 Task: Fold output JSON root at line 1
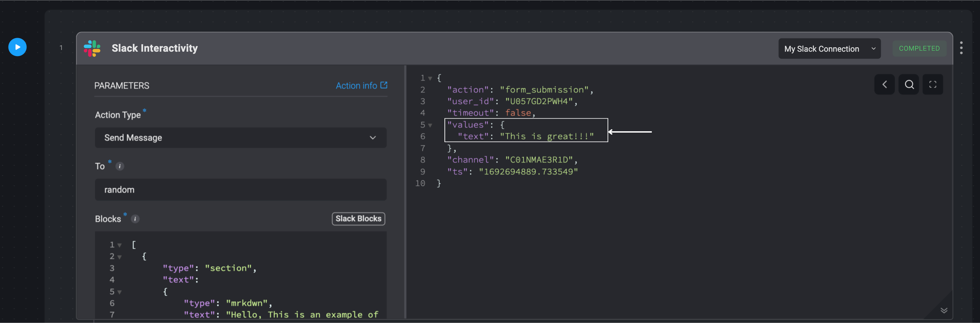click(x=430, y=79)
